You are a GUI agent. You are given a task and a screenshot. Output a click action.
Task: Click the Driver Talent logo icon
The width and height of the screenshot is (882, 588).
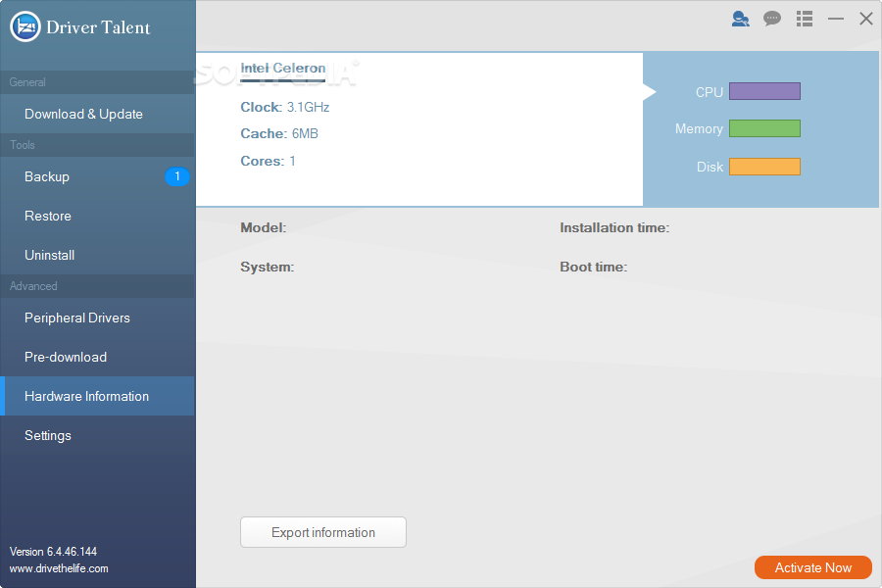click(x=25, y=26)
